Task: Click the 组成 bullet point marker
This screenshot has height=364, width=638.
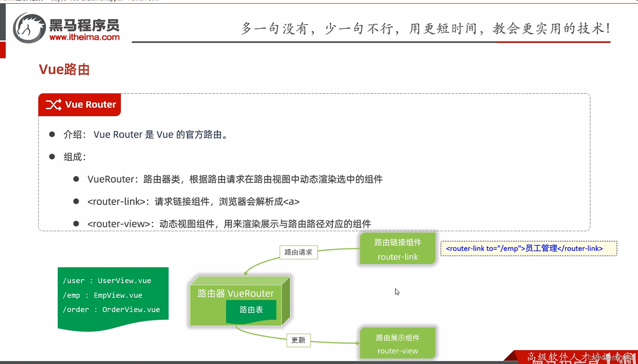Action: (x=52, y=156)
